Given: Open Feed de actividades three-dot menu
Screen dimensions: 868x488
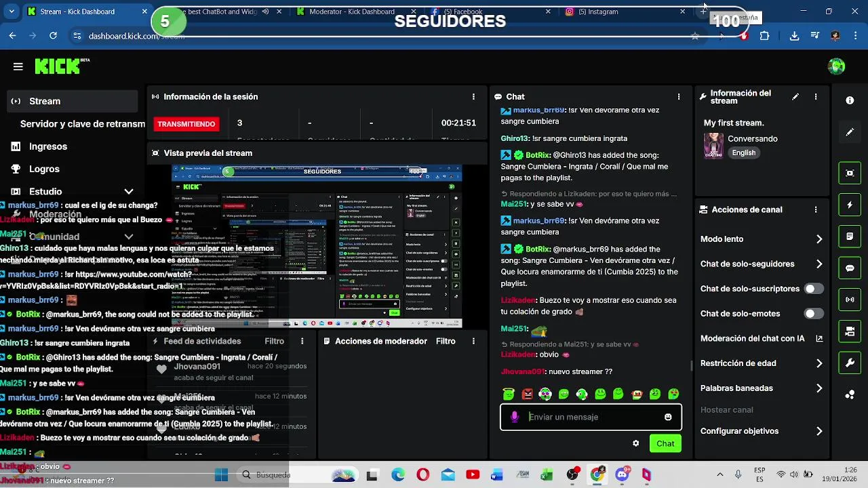Looking at the screenshot, I should (302, 342).
